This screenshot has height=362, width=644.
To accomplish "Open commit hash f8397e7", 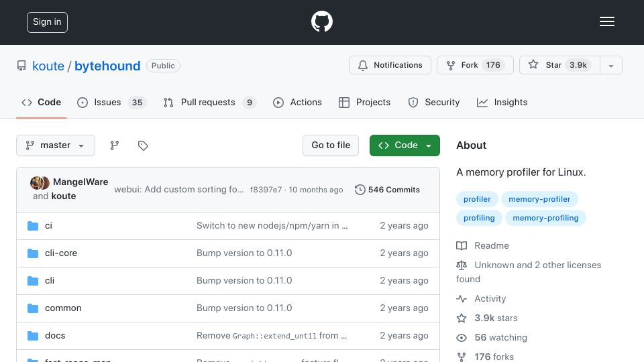I will point(266,190).
